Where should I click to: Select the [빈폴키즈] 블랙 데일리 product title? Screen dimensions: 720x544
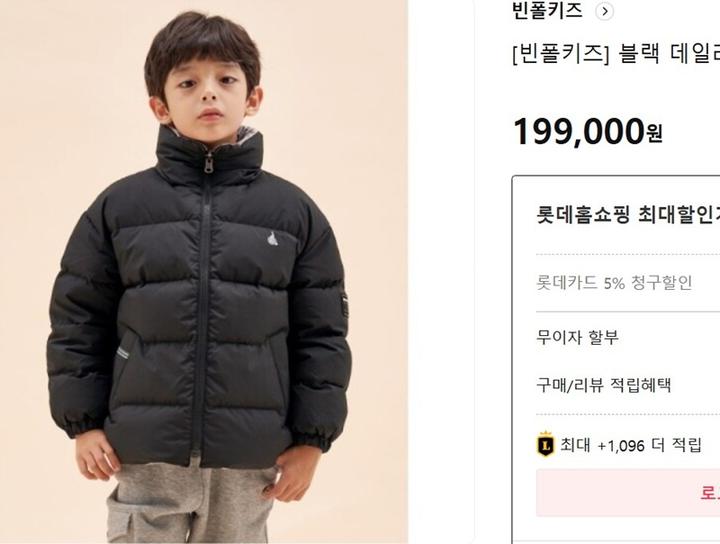pyautogui.click(x=616, y=54)
